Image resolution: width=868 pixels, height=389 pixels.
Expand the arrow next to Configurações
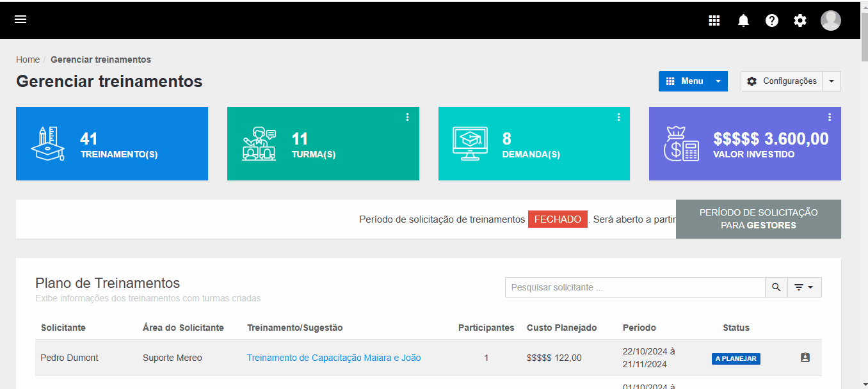pyautogui.click(x=832, y=81)
